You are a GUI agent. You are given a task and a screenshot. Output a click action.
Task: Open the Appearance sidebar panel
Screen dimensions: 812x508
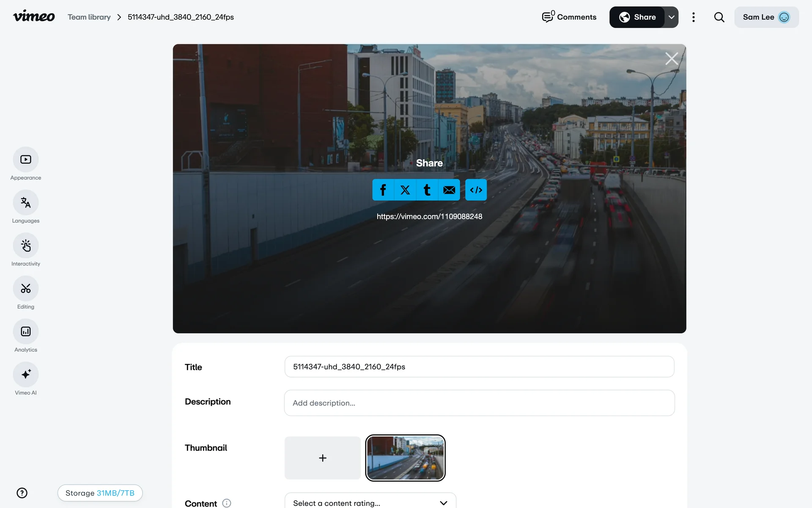[x=26, y=160]
